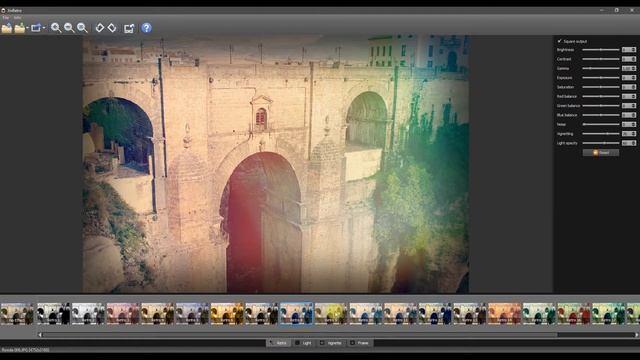This screenshot has height=360, width=640.
Task: Zoom out with the minus magnifier
Action: [x=69, y=28]
